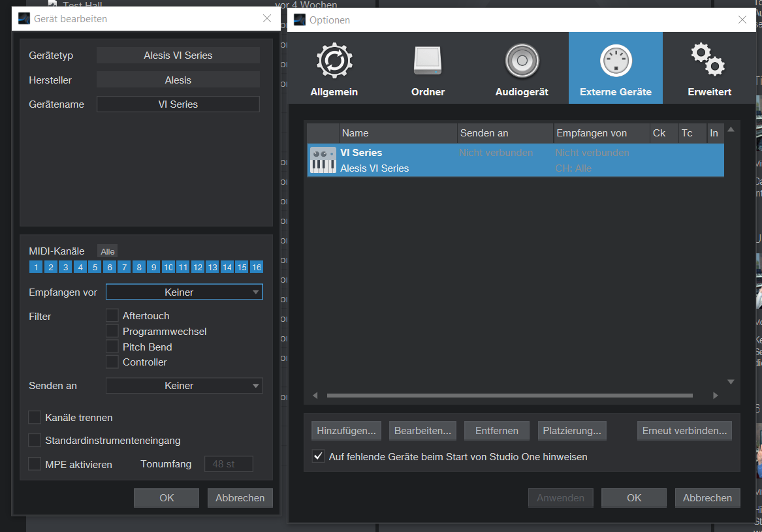Select the Audiogerät speaker icon
Screen dimensions: 762x532
pyautogui.click(x=522, y=61)
